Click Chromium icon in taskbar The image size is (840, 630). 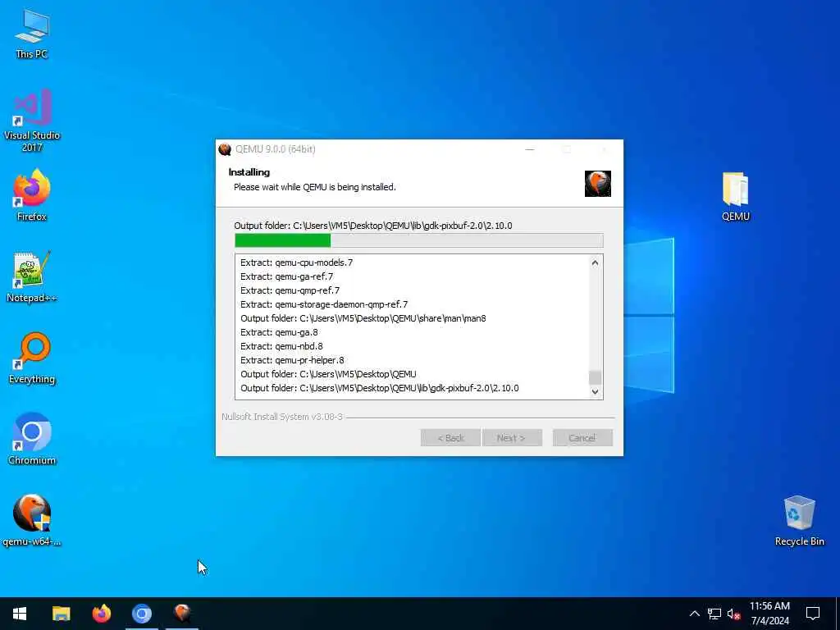(x=142, y=614)
